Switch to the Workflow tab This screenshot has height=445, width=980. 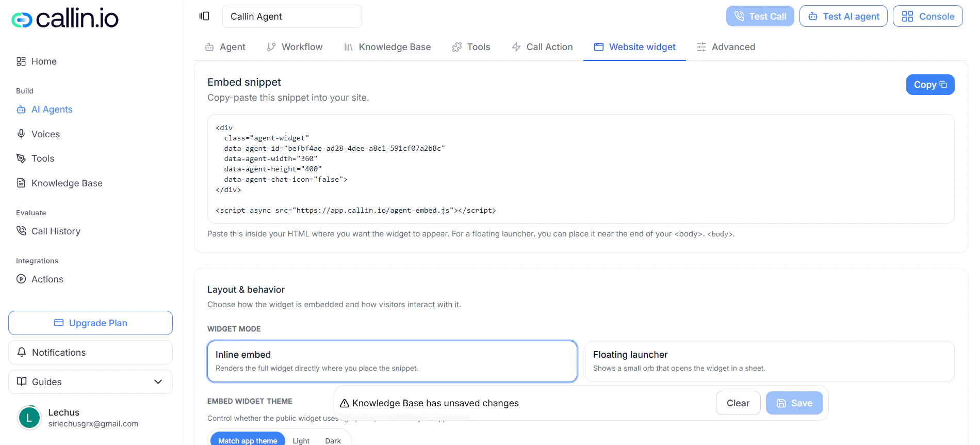tap(295, 47)
